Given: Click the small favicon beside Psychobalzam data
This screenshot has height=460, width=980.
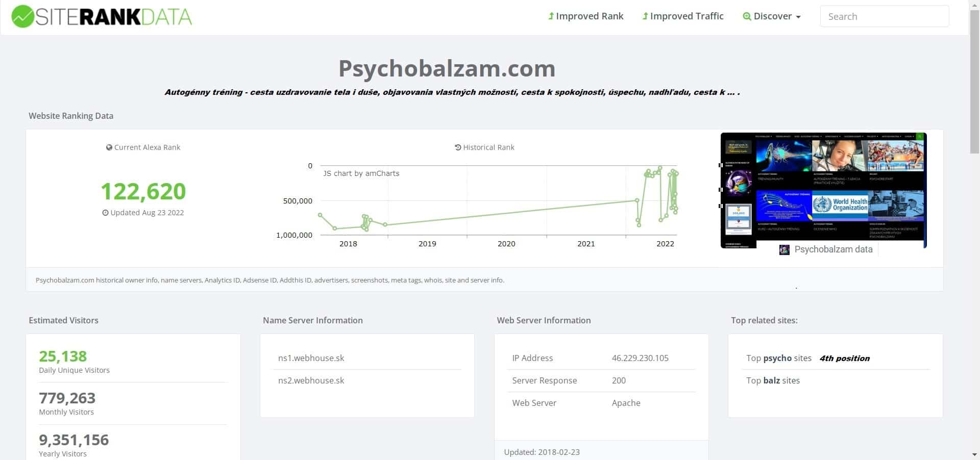Looking at the screenshot, I should (x=785, y=250).
